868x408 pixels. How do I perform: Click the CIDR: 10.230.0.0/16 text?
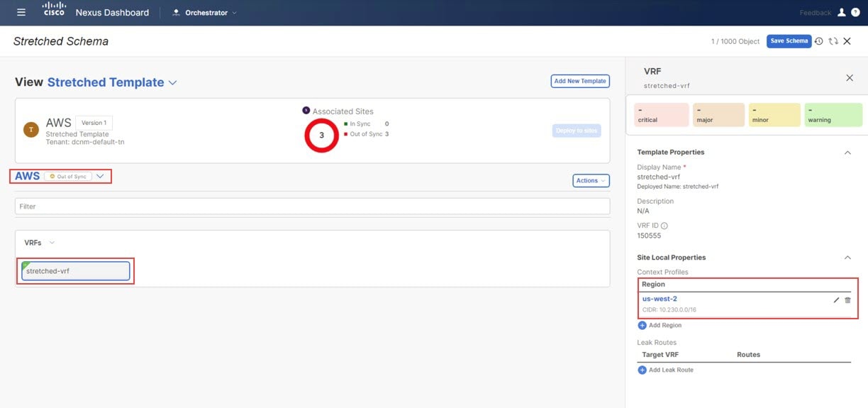tap(671, 309)
